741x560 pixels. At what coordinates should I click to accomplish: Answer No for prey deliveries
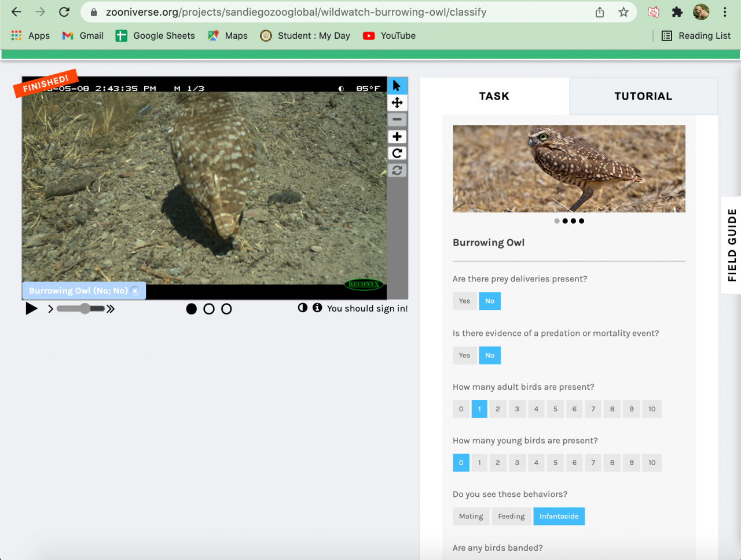[x=490, y=301]
